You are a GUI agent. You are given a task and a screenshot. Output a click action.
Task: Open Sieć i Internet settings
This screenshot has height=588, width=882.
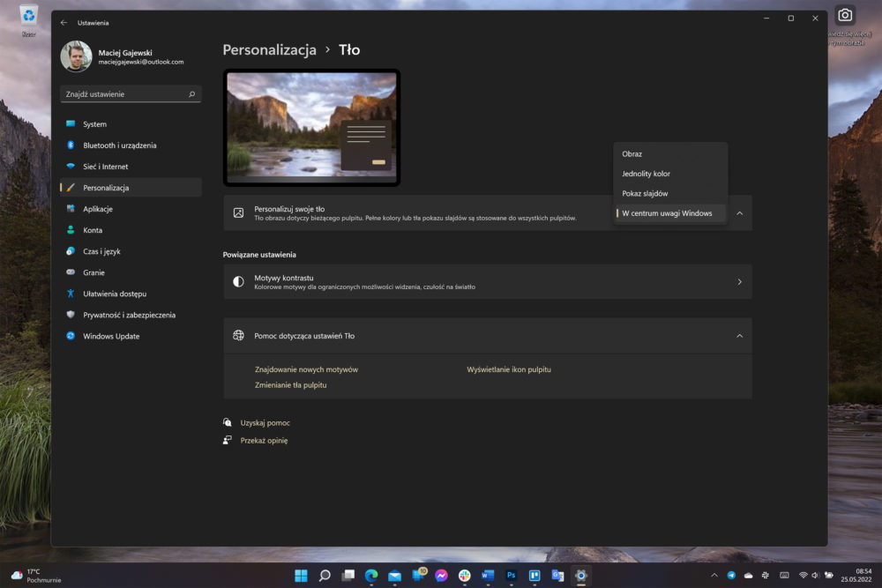pos(131,167)
